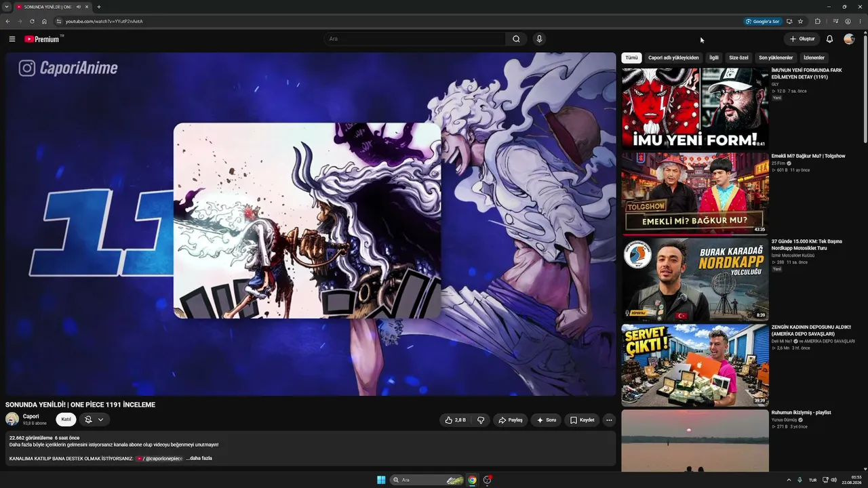Viewport: 868px width, 488px height.
Task: Open the pinned app next to Chrome on taskbar
Action: 486,480
